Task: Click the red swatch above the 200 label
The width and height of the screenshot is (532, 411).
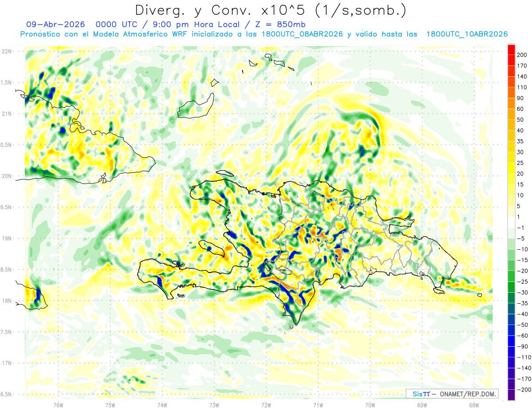Action: pos(511,50)
